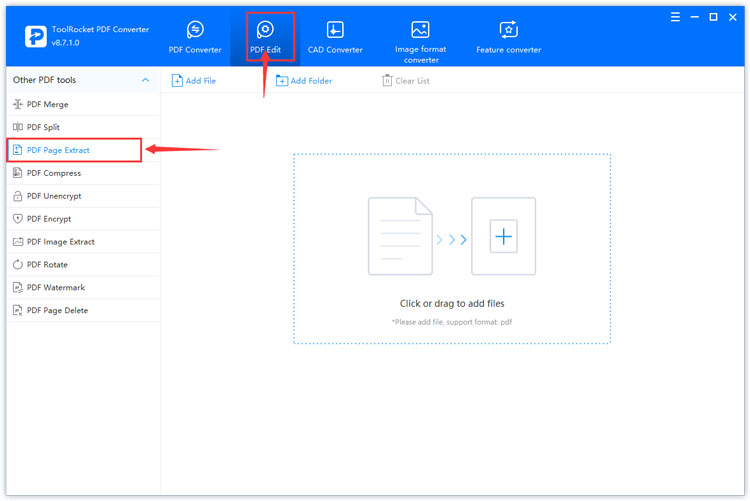
Task: Click the document page icon in drop zone
Action: click(400, 236)
